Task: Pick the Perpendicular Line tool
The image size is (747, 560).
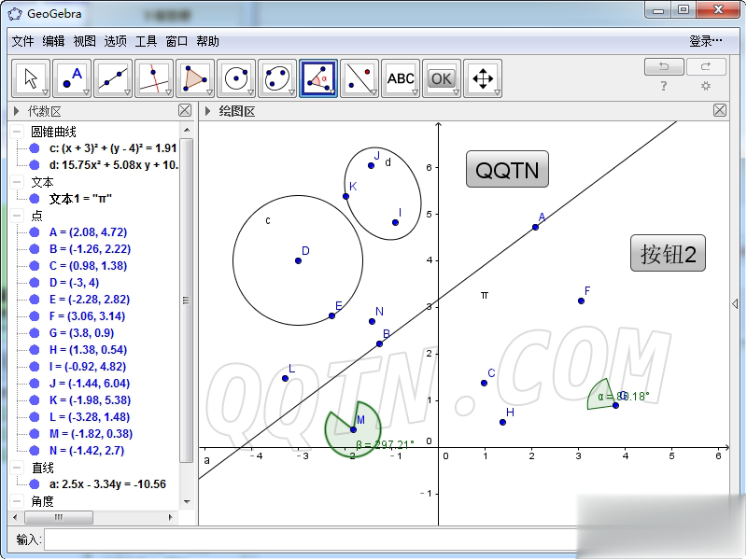Action: (x=154, y=78)
